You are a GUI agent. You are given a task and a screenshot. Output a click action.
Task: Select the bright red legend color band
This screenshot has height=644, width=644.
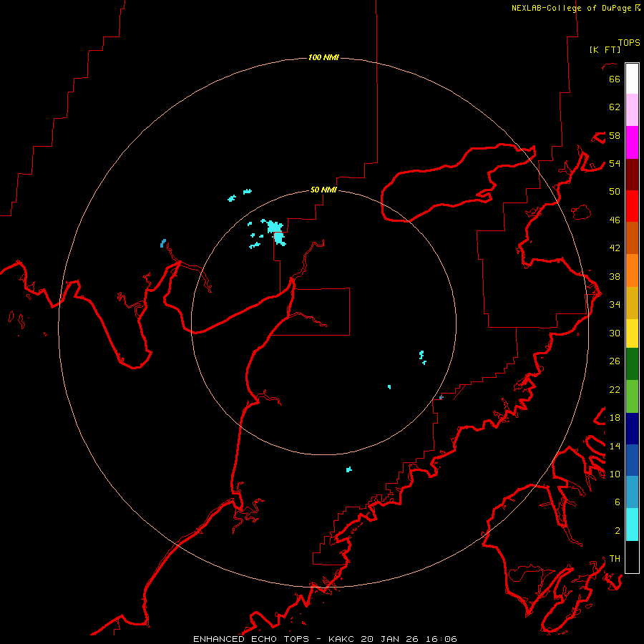(632, 206)
